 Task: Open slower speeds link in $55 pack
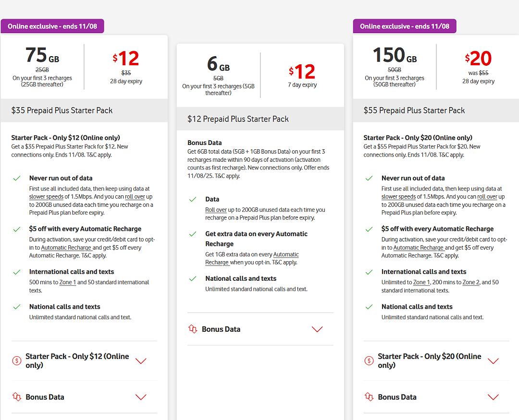[x=398, y=197]
